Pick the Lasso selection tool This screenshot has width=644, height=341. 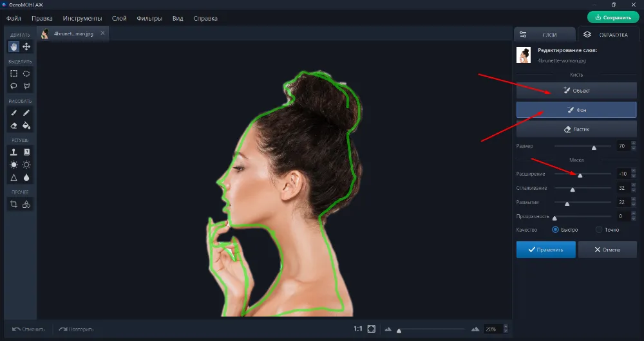(x=14, y=86)
